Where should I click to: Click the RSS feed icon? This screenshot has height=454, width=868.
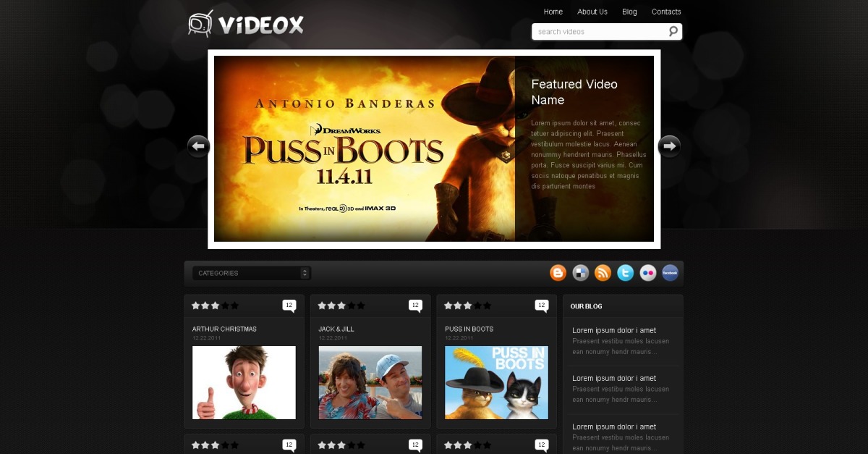click(x=603, y=273)
